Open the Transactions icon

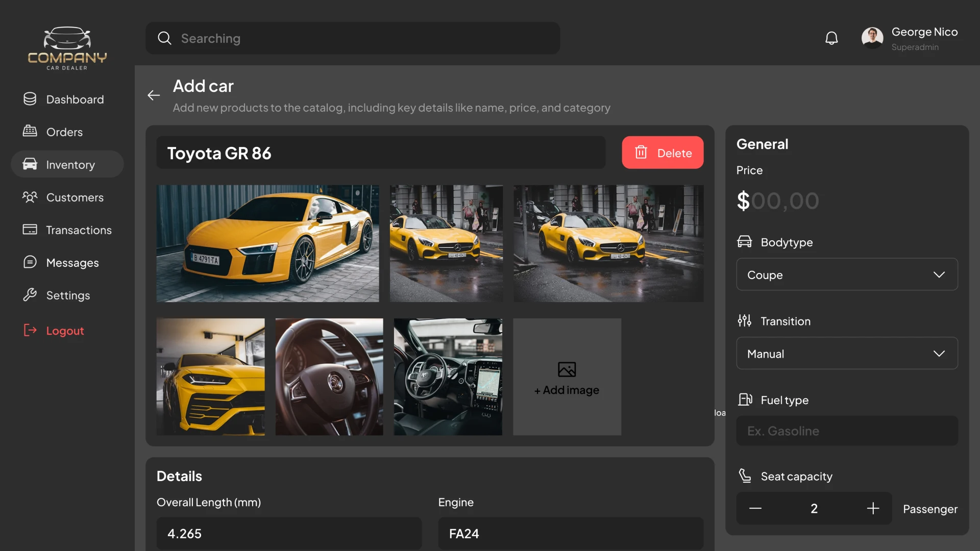[x=30, y=230]
